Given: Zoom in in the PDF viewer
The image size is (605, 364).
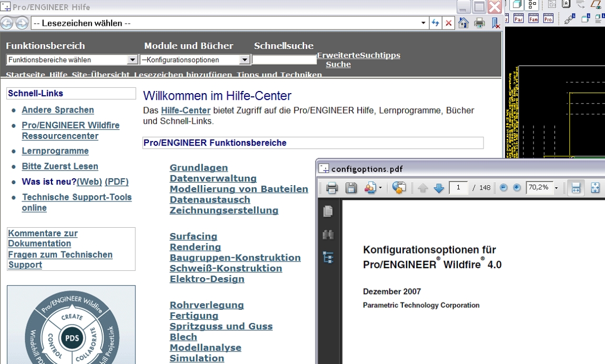Looking at the screenshot, I should (517, 188).
